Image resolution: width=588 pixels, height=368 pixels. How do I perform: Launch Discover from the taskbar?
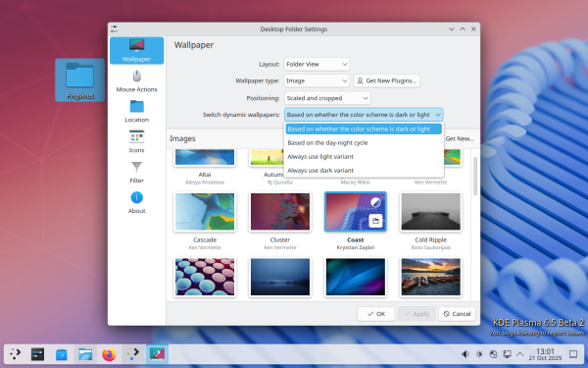point(62,354)
